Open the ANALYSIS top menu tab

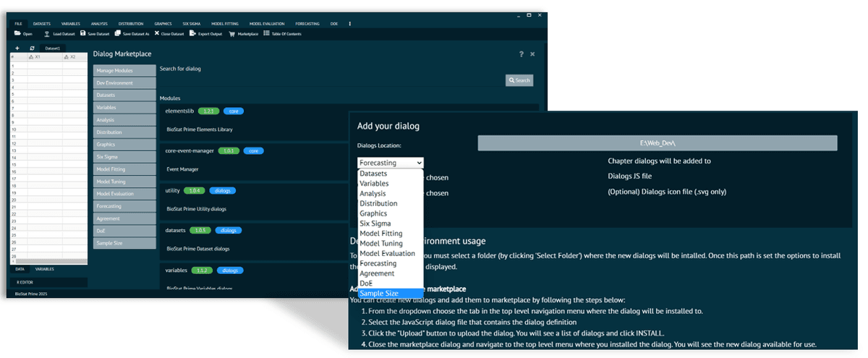click(100, 23)
